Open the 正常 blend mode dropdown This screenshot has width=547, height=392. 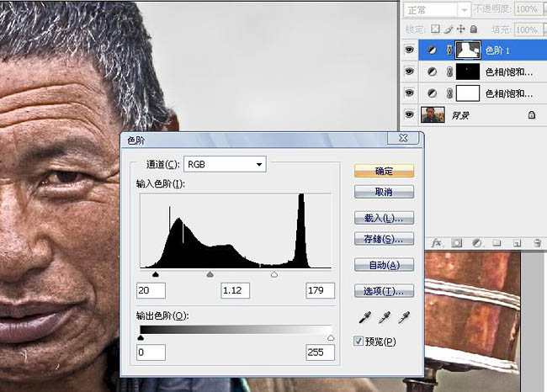coord(436,10)
